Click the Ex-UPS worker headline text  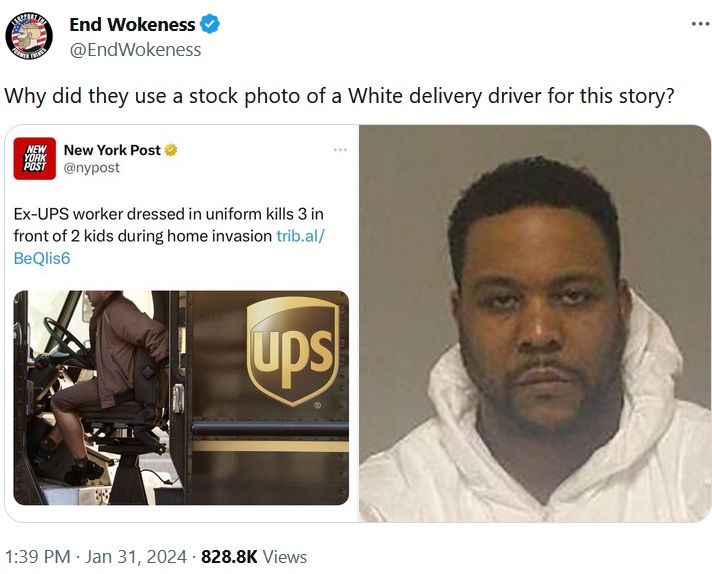pyautogui.click(x=169, y=225)
